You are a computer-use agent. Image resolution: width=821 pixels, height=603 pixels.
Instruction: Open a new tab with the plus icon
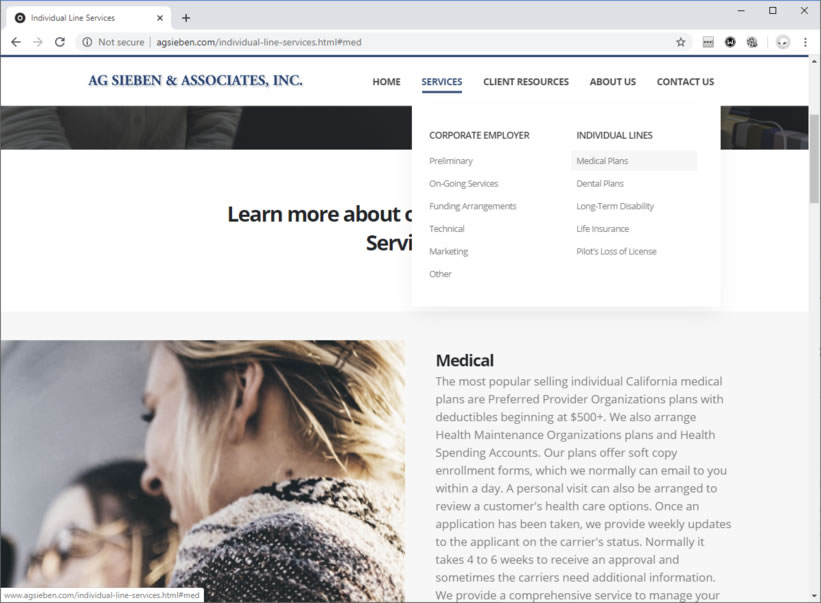(x=186, y=18)
